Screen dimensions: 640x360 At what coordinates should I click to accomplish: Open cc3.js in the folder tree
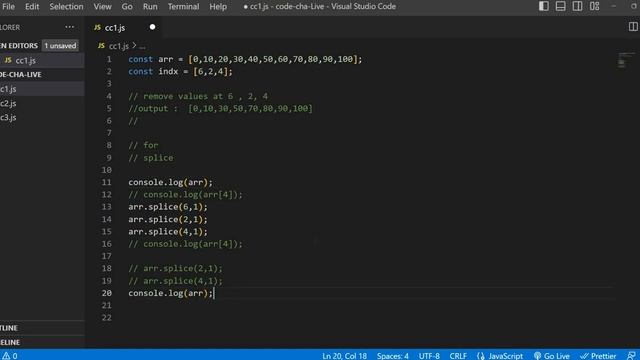click(42, 118)
